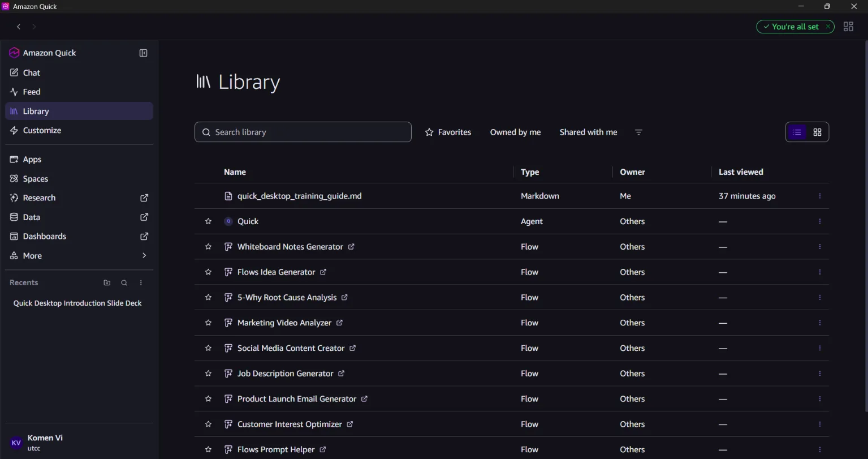Open Whiteboard Notes Generator external link icon
The height and width of the screenshot is (459, 868).
[x=351, y=247]
